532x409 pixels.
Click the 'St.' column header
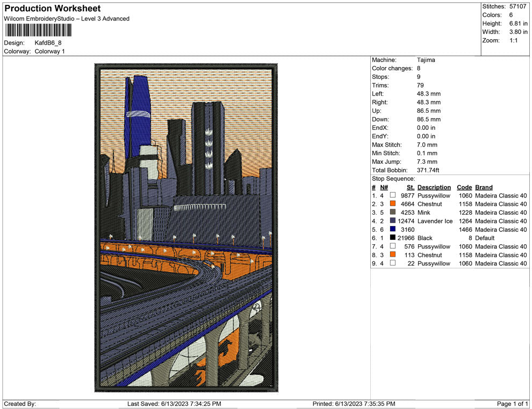click(x=411, y=187)
